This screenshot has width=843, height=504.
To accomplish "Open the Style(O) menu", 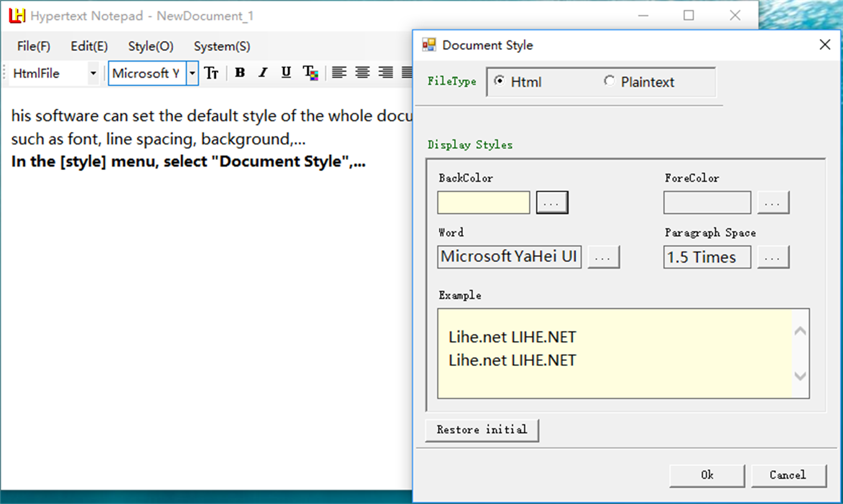I will click(151, 46).
